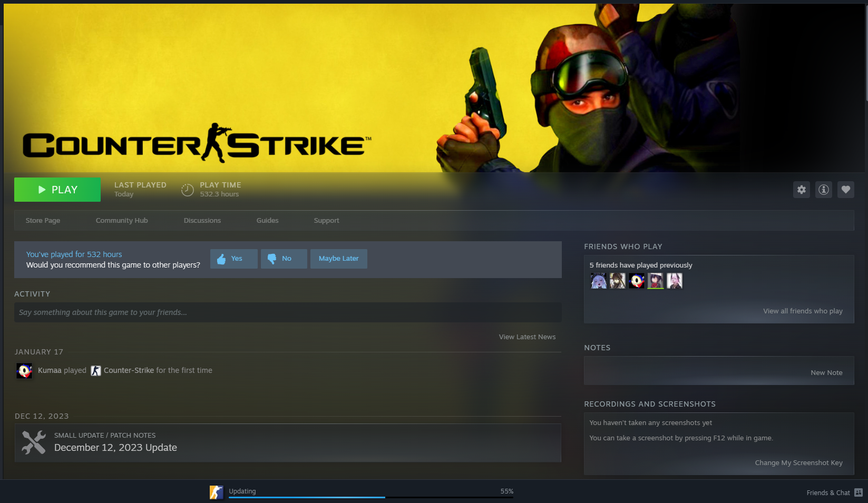Click the thumbs down No button
This screenshot has height=503, width=868.
284,259
